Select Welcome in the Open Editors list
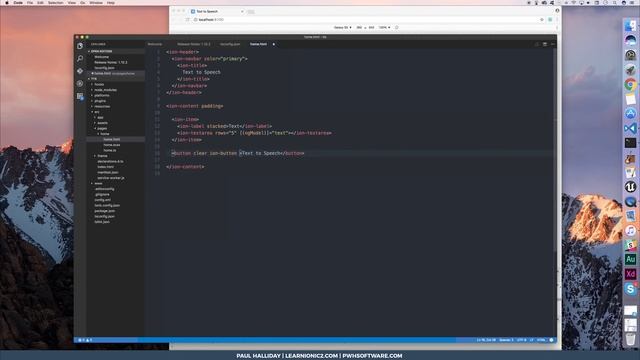 pyautogui.click(x=102, y=57)
